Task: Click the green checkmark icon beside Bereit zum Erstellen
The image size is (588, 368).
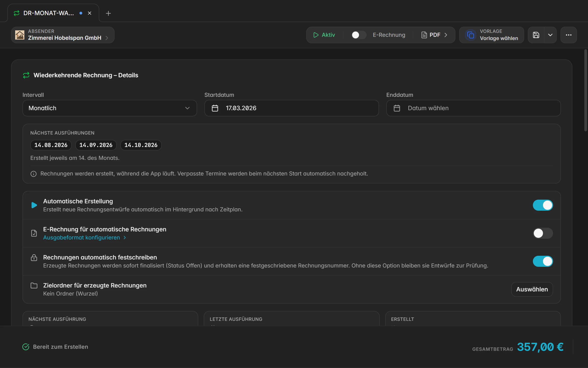Action: click(x=26, y=347)
